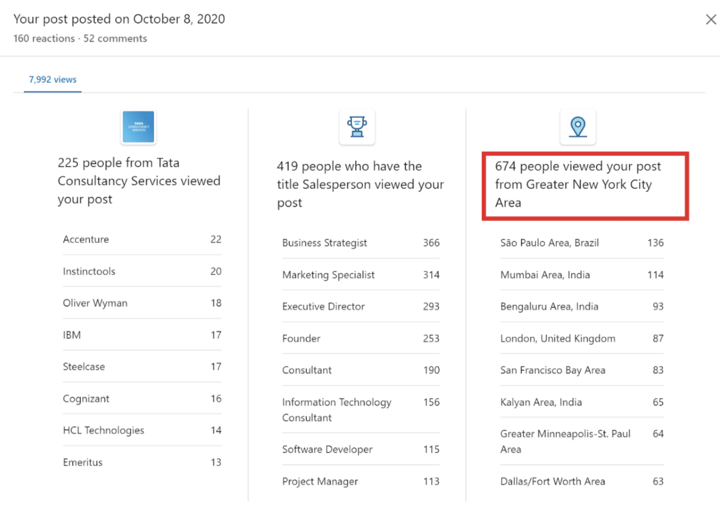The width and height of the screenshot is (720, 512).
Task: Click the Instinctools row
Action: tap(142, 271)
